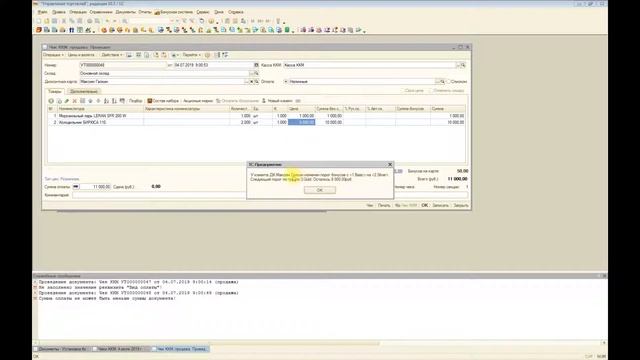Click the Сумма оплаты input field
Viewport: 640px width, 360px height.
click(95, 187)
